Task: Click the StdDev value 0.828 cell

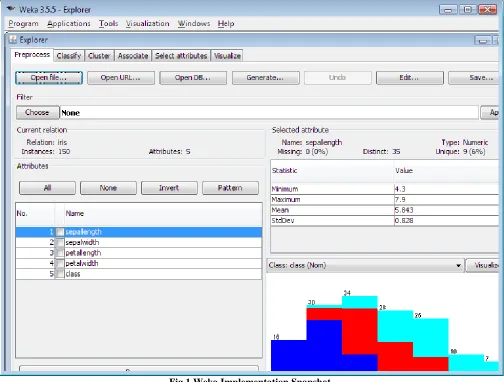Action: click(x=447, y=221)
